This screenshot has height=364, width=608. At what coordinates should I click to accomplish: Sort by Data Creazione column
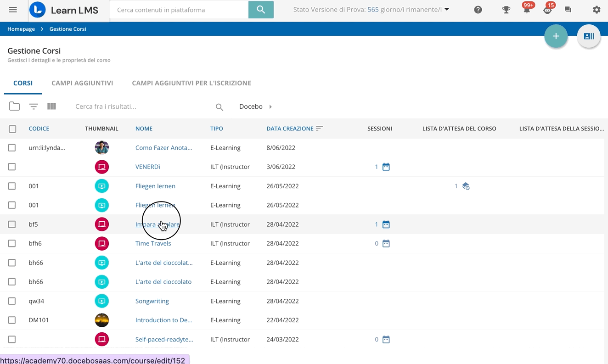coord(290,129)
